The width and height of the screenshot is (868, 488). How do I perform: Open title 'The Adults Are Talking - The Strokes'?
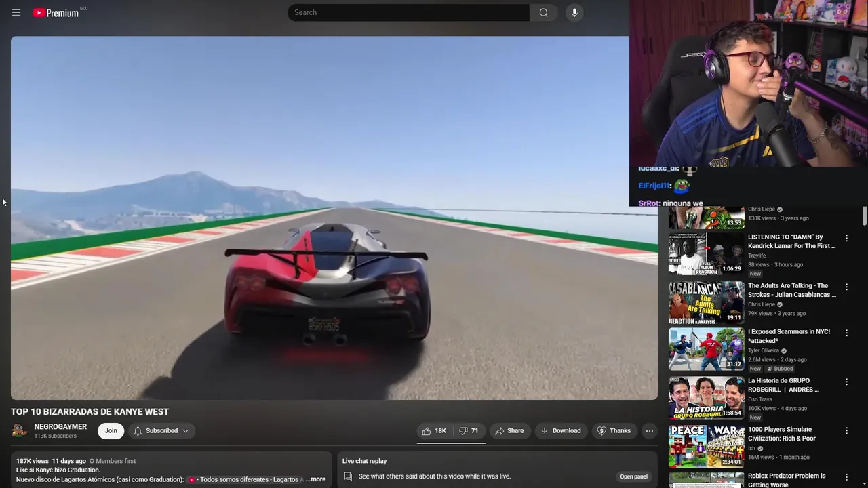point(791,290)
